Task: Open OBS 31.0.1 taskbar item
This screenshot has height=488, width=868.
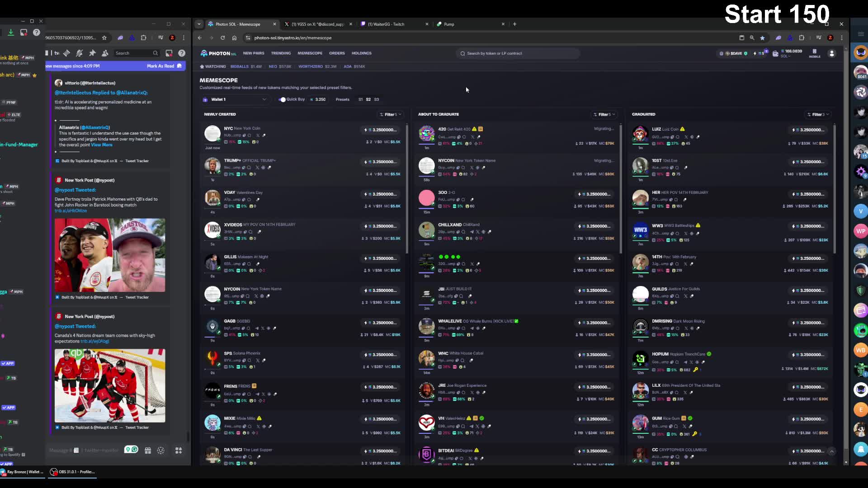Action: tap(72, 472)
